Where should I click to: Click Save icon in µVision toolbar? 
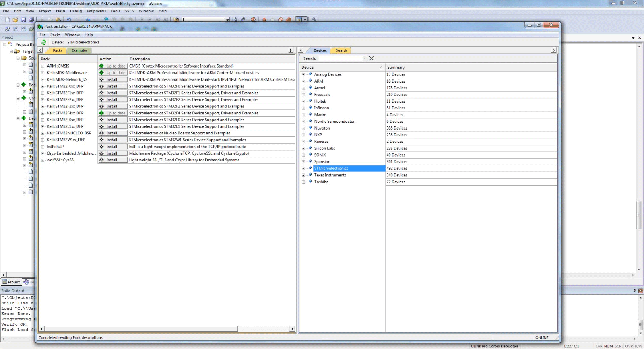23,19
